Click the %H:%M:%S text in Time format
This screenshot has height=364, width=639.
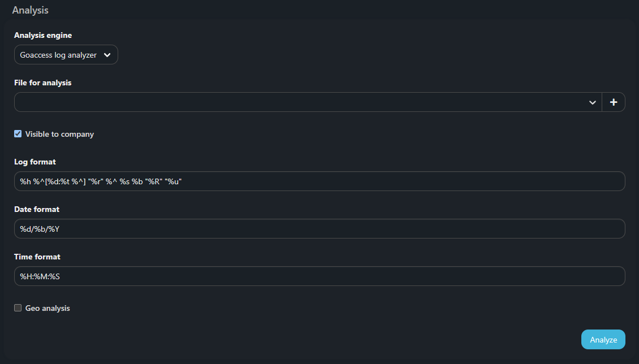point(40,276)
